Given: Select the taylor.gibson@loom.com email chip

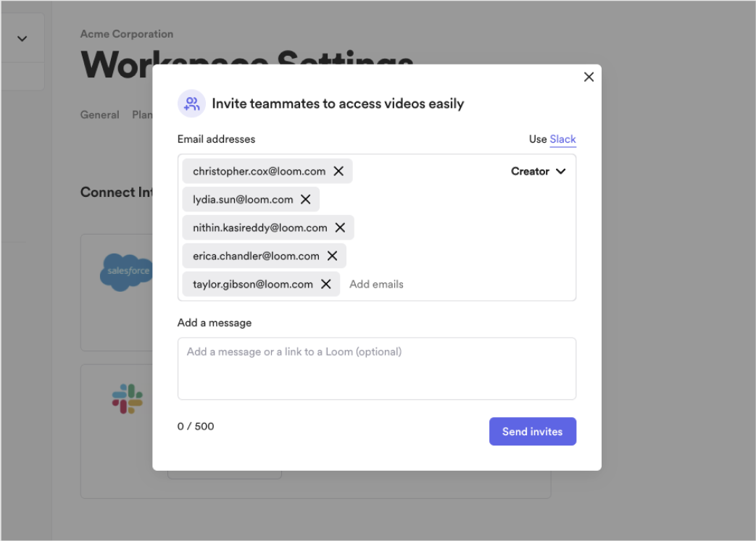Looking at the screenshot, I should 252,284.
